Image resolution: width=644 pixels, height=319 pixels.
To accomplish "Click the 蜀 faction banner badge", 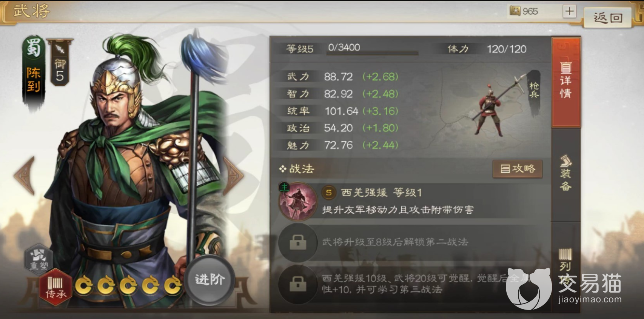I will [34, 74].
